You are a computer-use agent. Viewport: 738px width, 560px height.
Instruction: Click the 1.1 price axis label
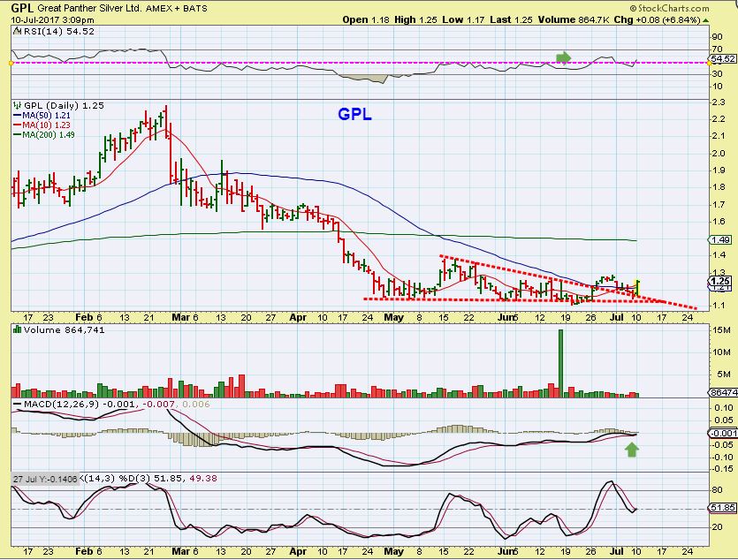click(719, 306)
